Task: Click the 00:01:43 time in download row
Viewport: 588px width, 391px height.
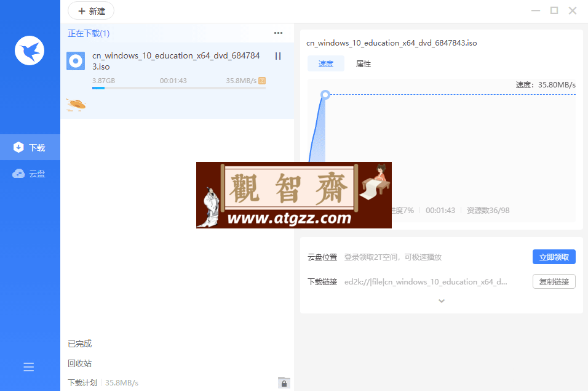Action: point(173,81)
